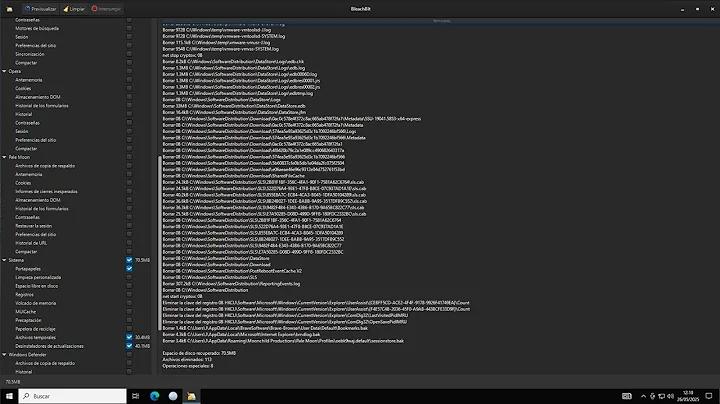Check the MUICache checkbox
The height and width of the screenshot is (404, 720).
point(129,311)
